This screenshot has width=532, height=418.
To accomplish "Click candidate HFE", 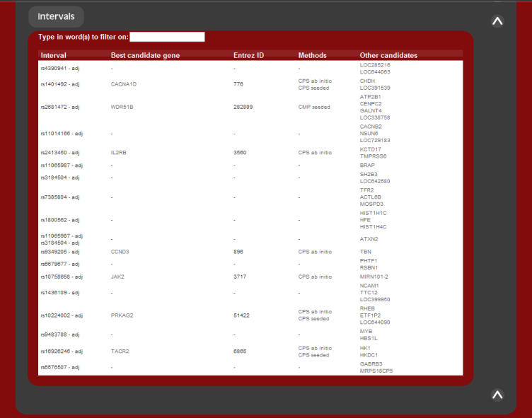I will point(365,220).
